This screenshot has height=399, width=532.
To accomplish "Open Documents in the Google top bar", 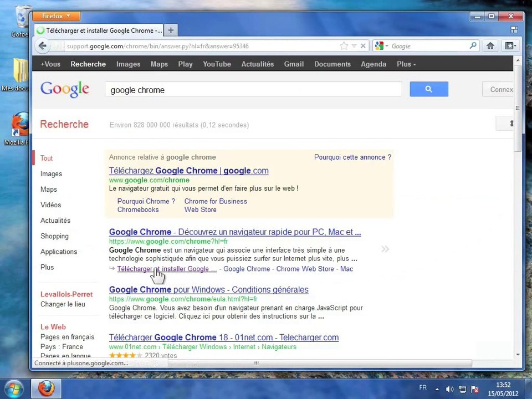I will tap(332, 64).
